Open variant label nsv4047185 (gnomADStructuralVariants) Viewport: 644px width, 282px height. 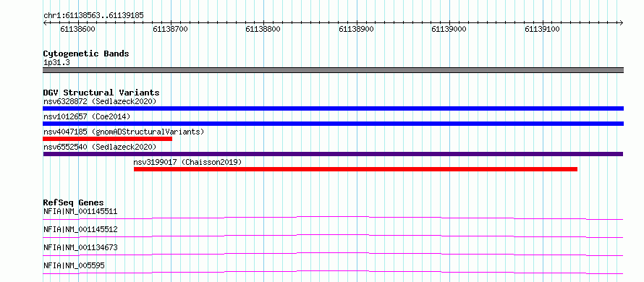124,132
